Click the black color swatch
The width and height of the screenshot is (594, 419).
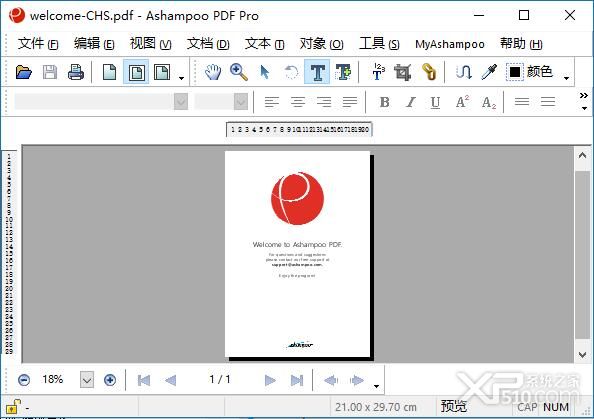click(515, 72)
